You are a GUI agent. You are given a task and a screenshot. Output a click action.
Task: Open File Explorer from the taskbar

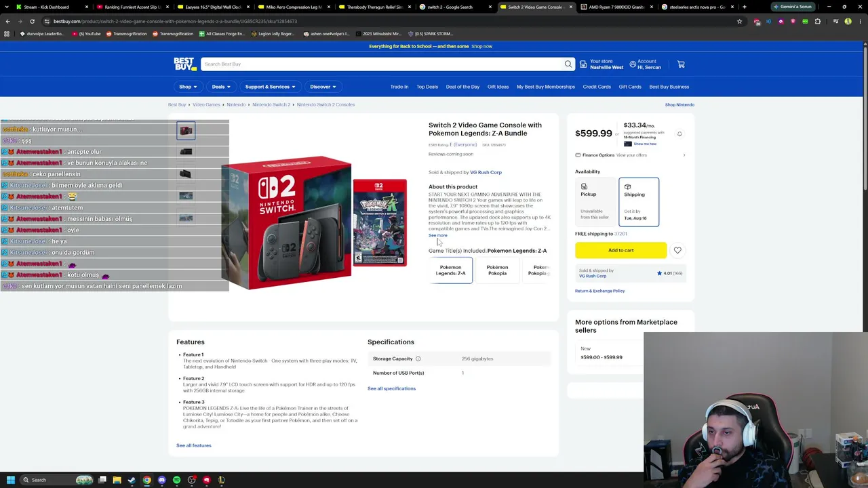point(117,480)
